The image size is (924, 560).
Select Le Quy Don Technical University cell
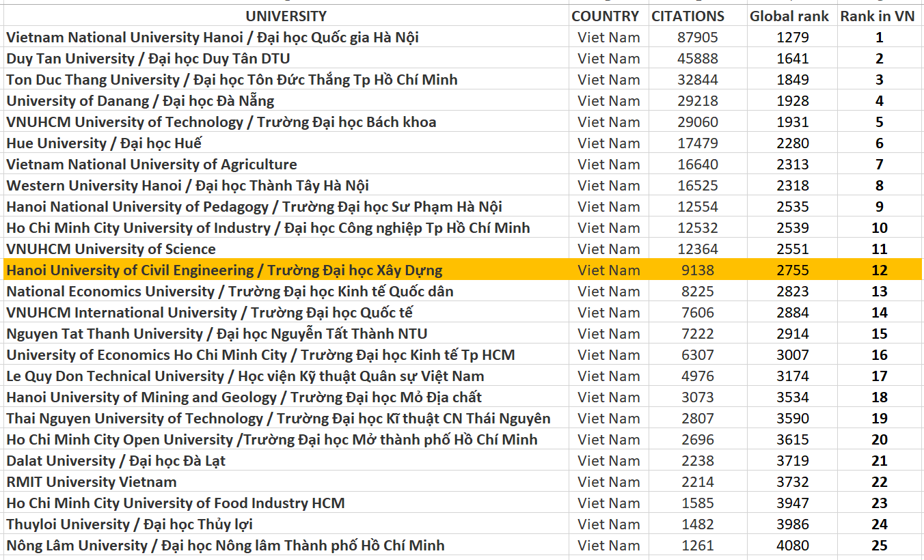tap(286, 376)
